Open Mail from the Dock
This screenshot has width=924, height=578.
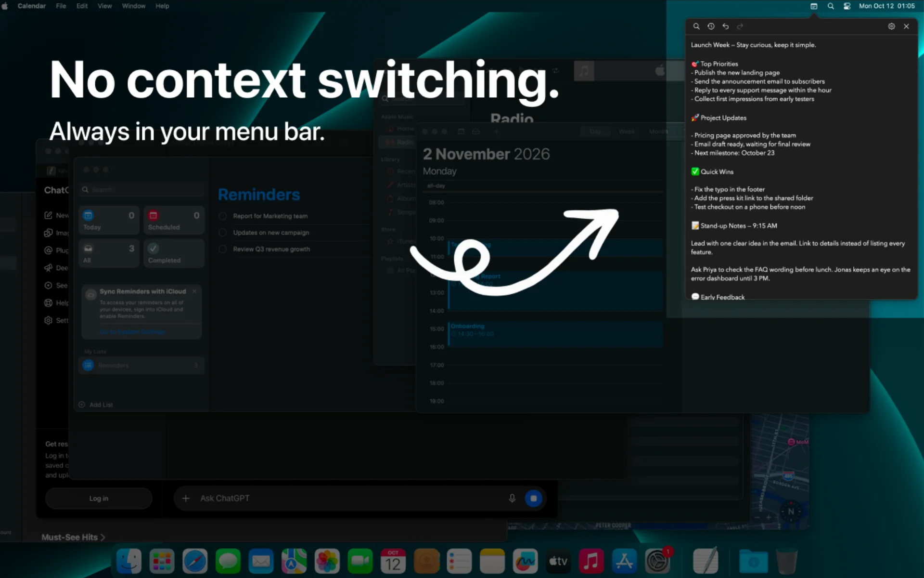coord(261,561)
